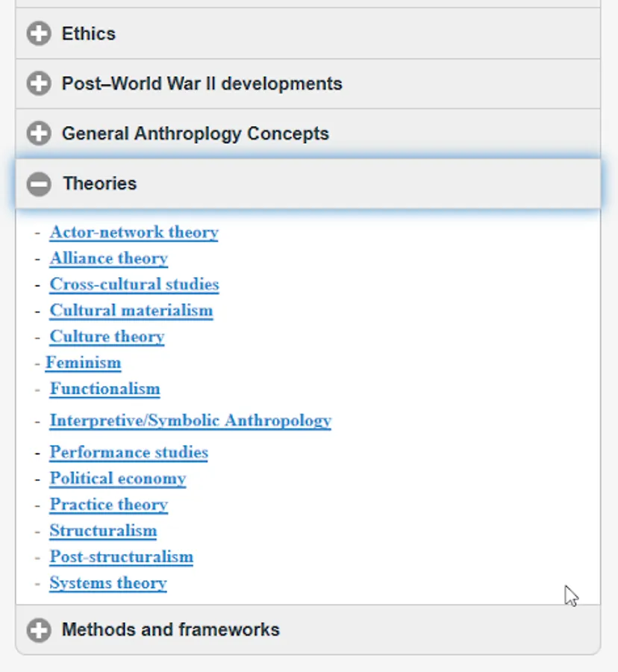Expand the Ethics accordion section
The width and height of the screenshot is (618, 672).
[x=89, y=34]
